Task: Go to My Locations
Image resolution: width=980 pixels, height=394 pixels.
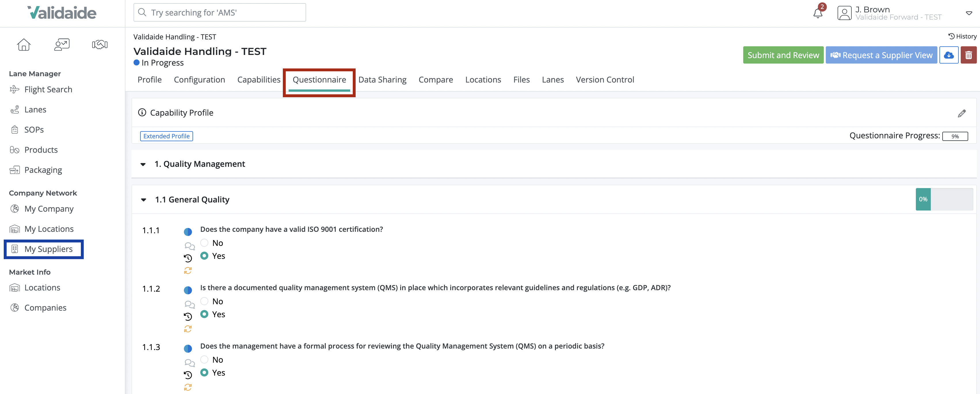Action: (49, 229)
